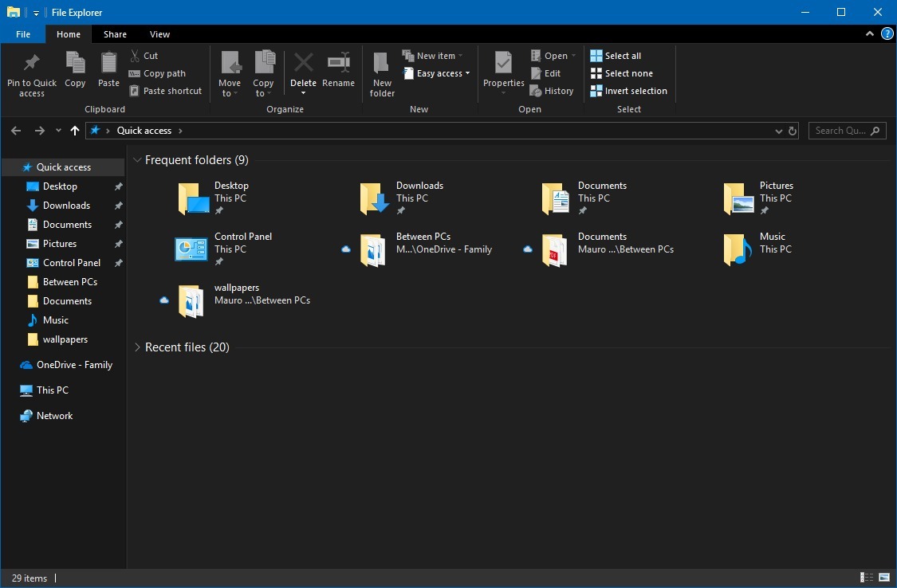Open the Properties dropdown arrow

(503, 93)
